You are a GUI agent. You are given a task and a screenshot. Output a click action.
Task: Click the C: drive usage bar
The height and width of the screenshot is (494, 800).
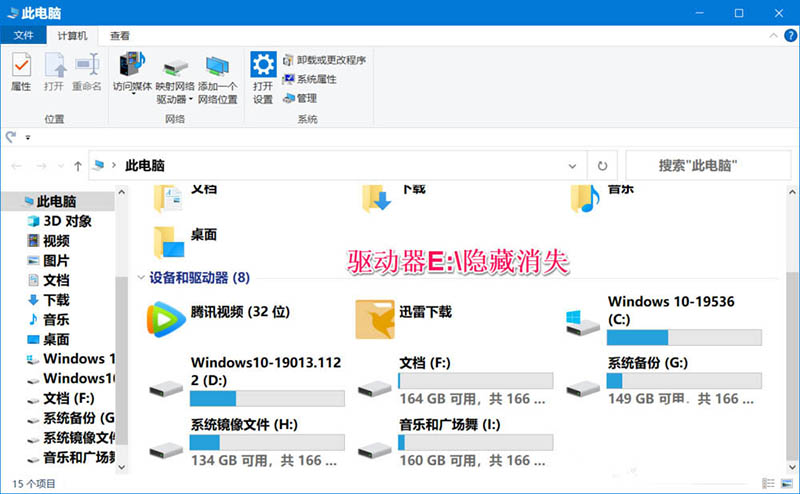(684, 337)
